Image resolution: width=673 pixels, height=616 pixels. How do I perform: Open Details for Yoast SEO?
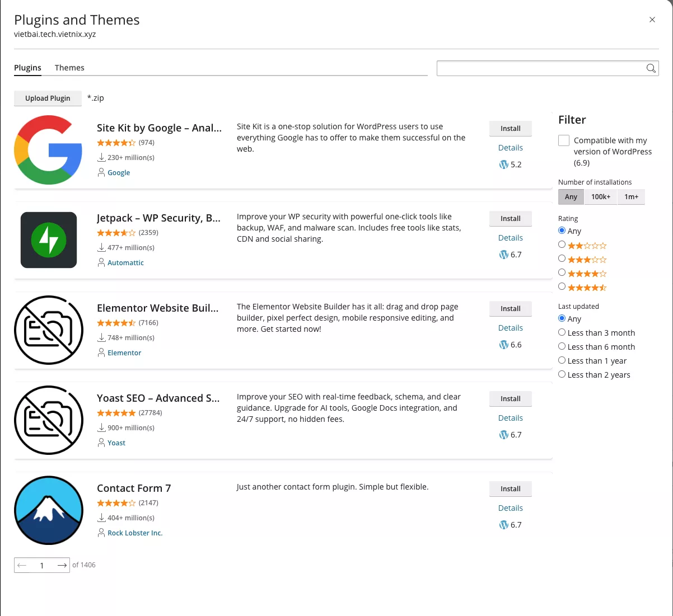510,418
